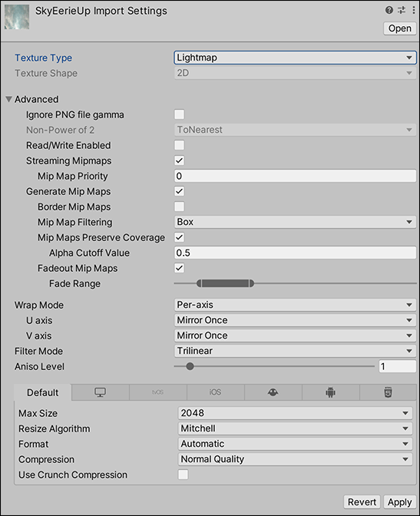Switch to the WebGL HTML5 platform tab
The height and width of the screenshot is (516, 420).
tap(388, 392)
